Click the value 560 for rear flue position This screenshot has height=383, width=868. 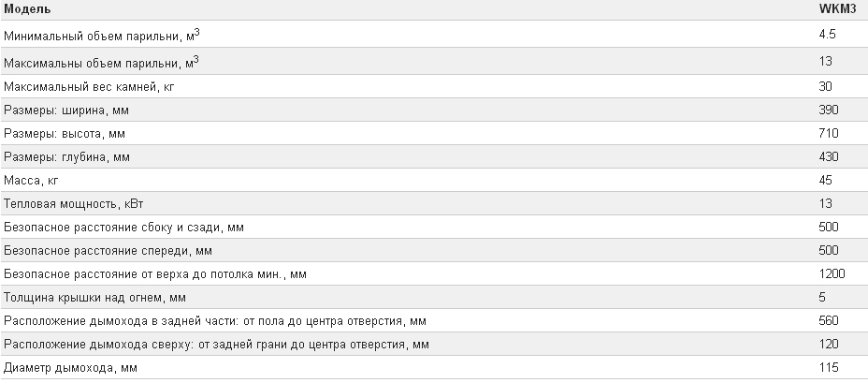829,320
